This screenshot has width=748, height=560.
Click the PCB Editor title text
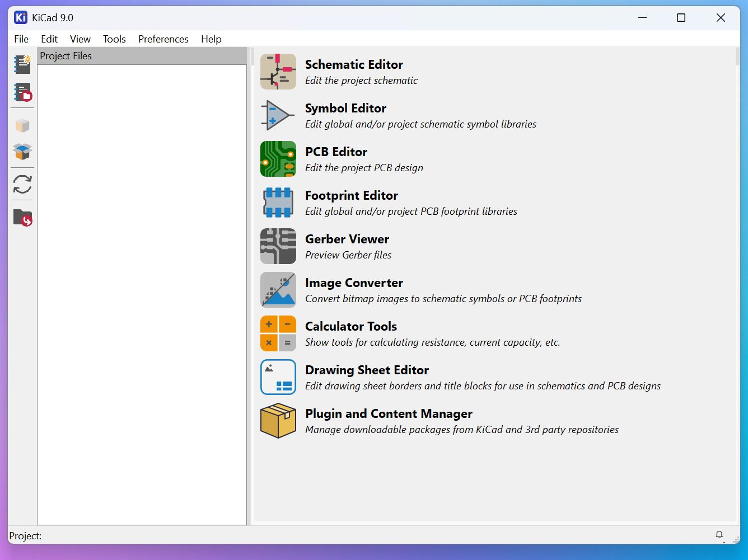pyautogui.click(x=336, y=152)
